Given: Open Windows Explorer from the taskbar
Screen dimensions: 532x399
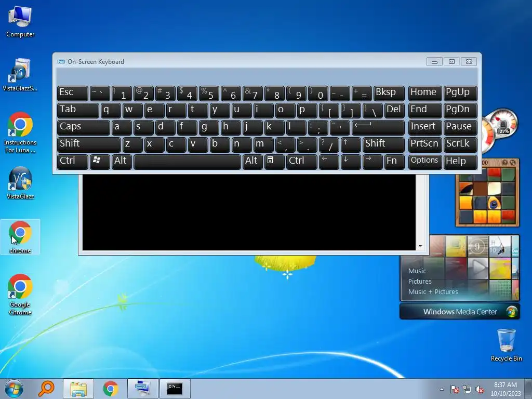Looking at the screenshot, I should point(78,389).
